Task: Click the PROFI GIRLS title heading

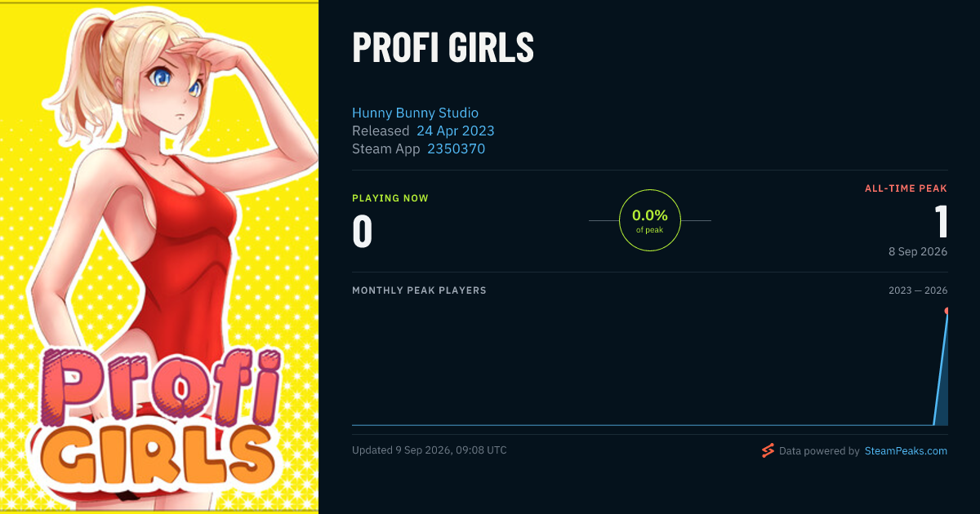Action: 443,49
